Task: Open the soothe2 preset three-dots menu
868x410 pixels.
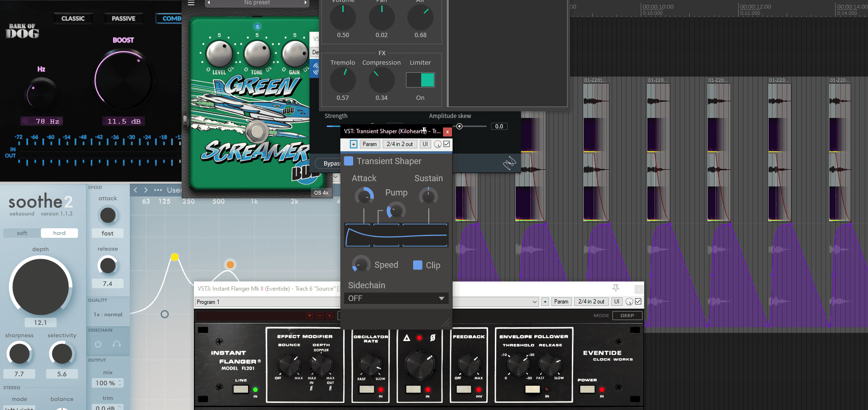Action: [158, 190]
